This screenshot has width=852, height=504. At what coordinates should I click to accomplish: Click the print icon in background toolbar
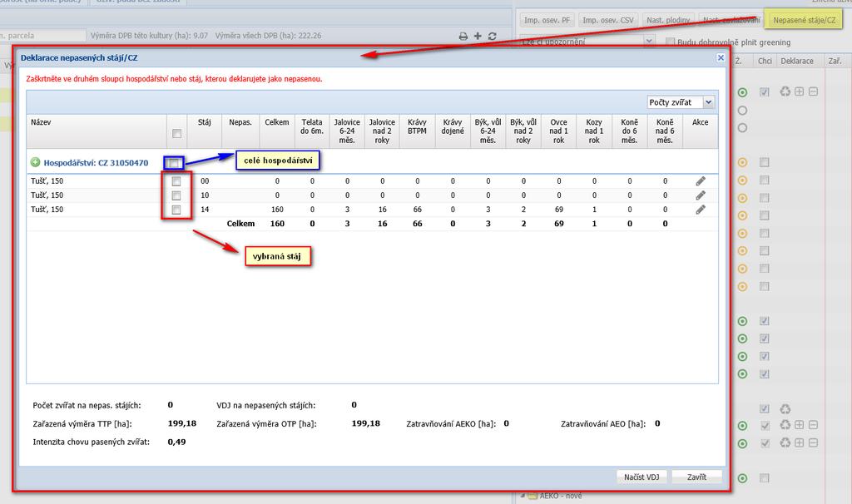point(463,36)
